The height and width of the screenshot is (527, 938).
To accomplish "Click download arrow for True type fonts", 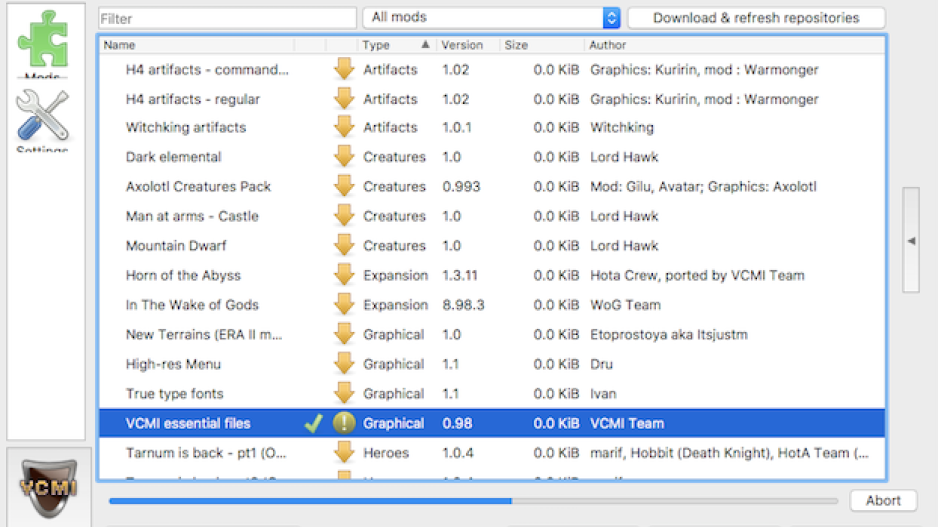I will pos(344,394).
